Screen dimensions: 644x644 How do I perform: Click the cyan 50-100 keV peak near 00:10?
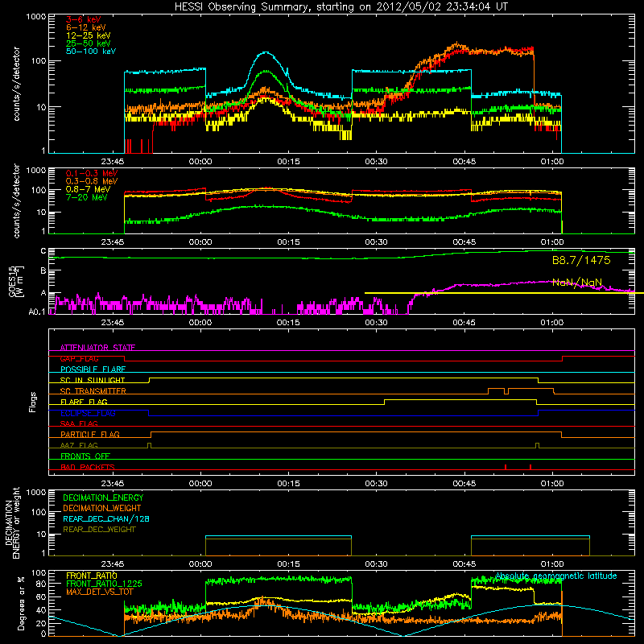266,52
